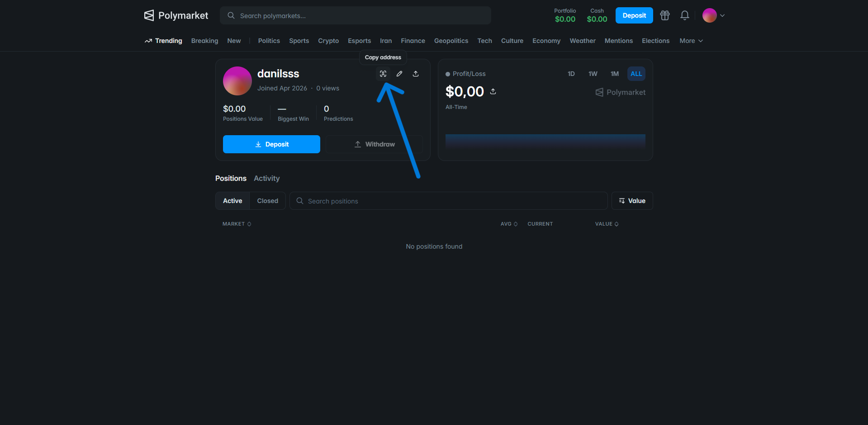
Task: Sort by AVG column
Action: point(509,224)
